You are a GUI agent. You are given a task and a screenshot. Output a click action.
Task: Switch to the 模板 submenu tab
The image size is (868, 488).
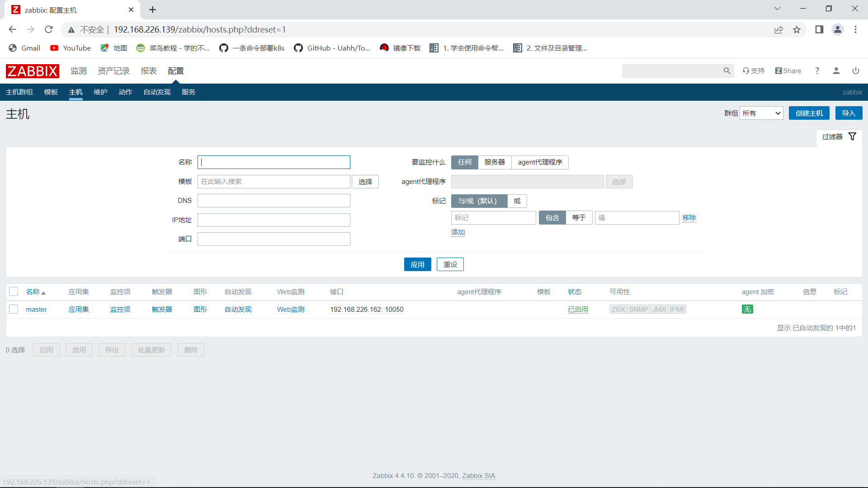[x=51, y=92]
